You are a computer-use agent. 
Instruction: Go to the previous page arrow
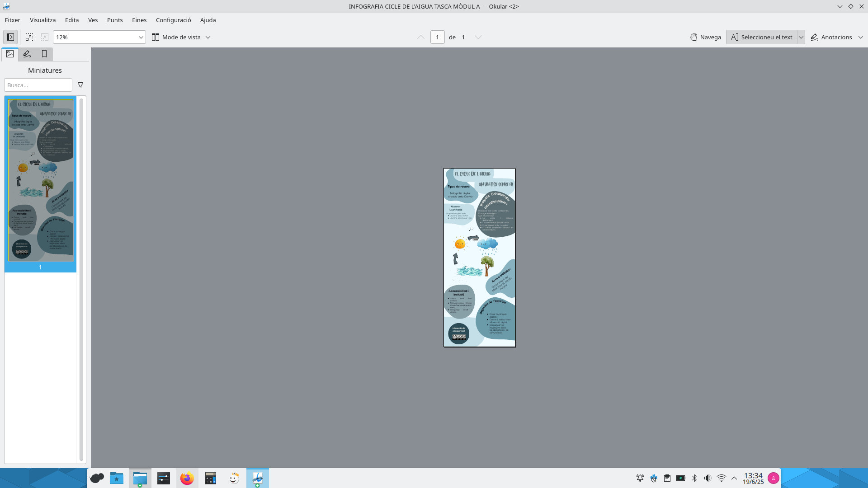tap(421, 37)
